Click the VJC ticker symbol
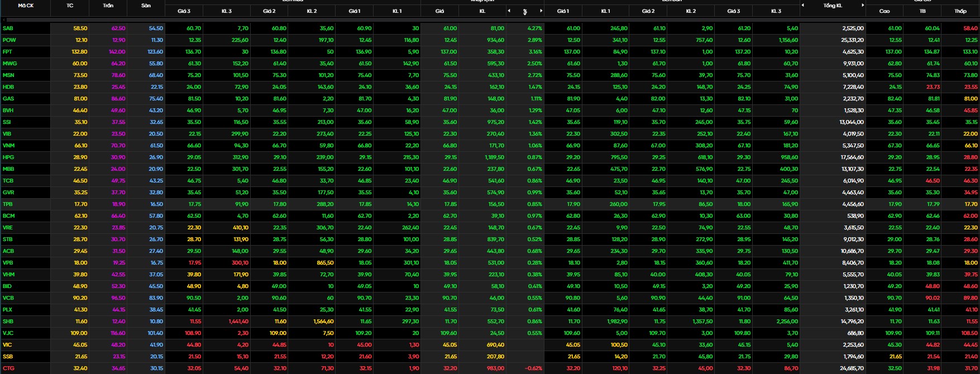This screenshot has width=980, height=374. [x=7, y=333]
